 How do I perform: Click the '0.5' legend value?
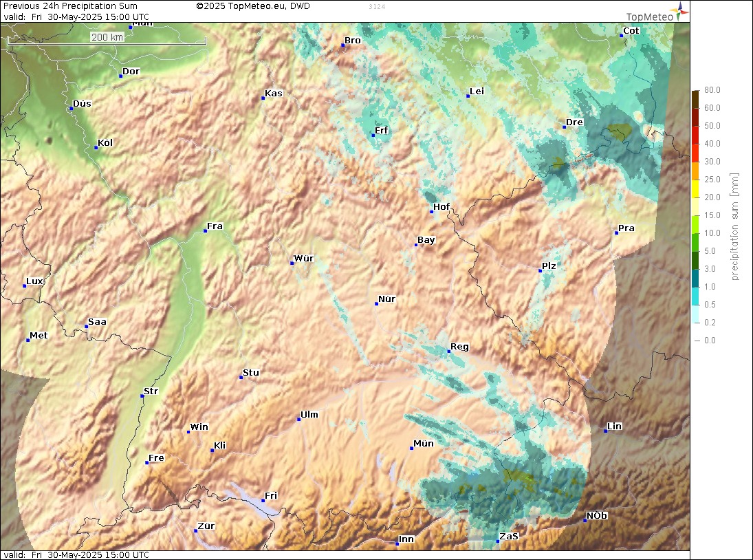pos(710,305)
